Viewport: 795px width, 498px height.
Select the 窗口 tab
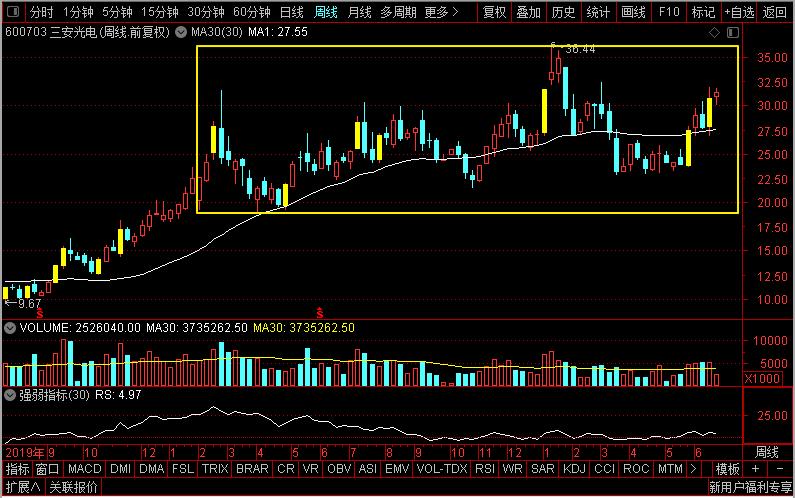click(48, 469)
